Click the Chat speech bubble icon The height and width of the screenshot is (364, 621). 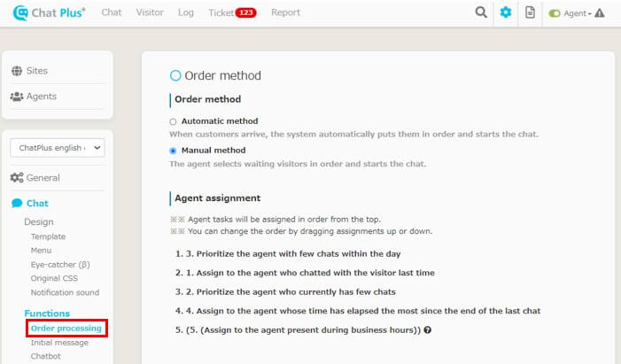tap(17, 203)
